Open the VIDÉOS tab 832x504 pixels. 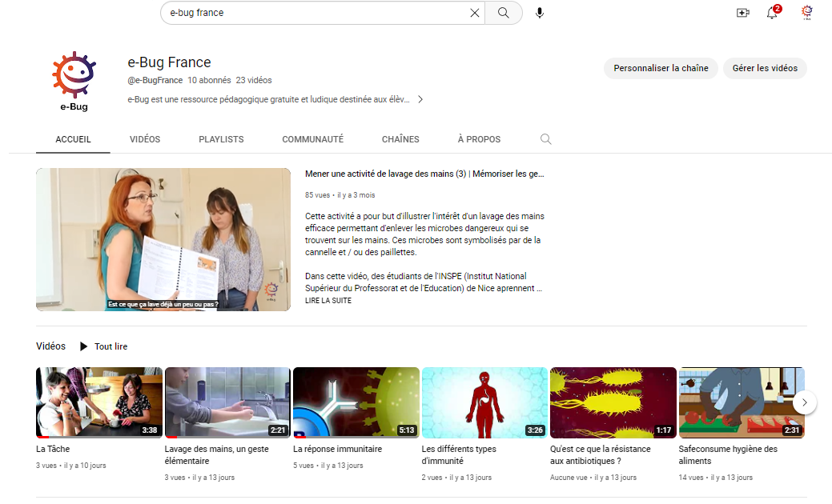[145, 139]
